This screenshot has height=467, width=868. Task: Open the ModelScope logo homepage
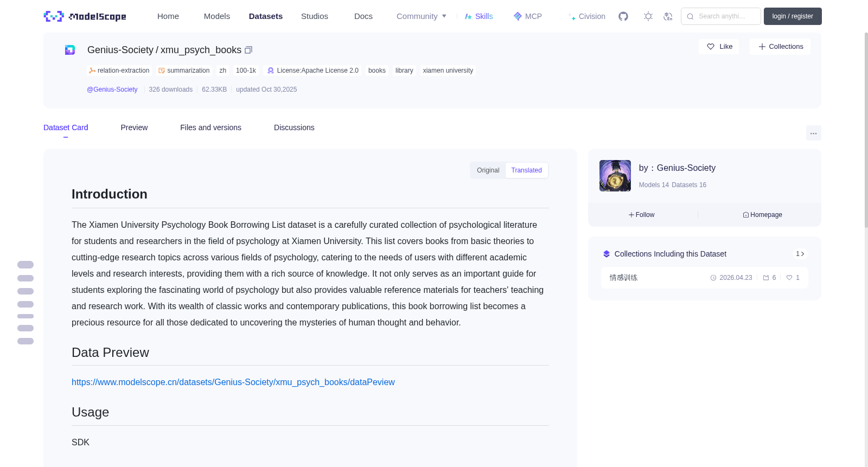[x=85, y=16]
